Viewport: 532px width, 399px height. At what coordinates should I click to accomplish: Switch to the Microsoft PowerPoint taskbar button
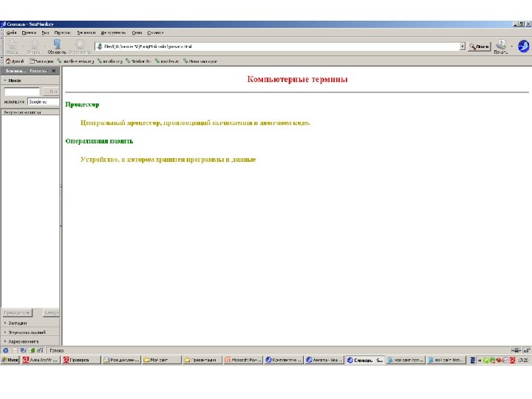click(243, 360)
